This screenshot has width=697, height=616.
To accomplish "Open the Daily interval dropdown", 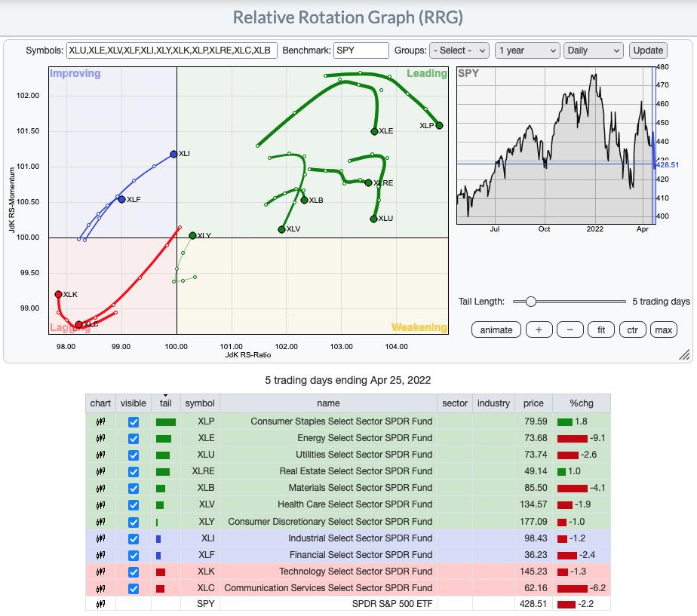I will (x=593, y=51).
